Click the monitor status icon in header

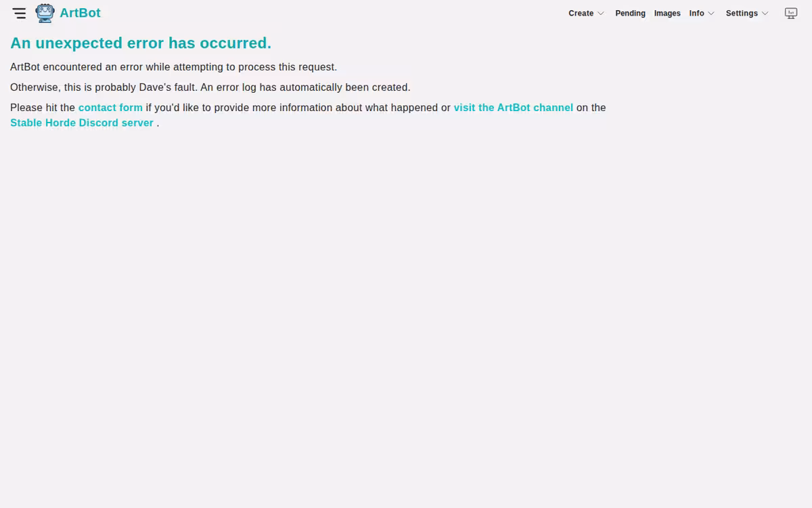(790, 14)
